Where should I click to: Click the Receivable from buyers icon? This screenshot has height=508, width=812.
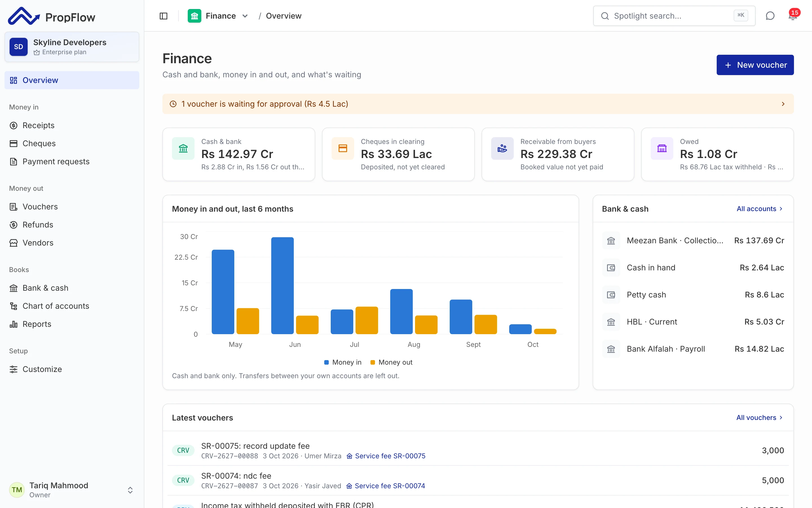[x=502, y=148]
